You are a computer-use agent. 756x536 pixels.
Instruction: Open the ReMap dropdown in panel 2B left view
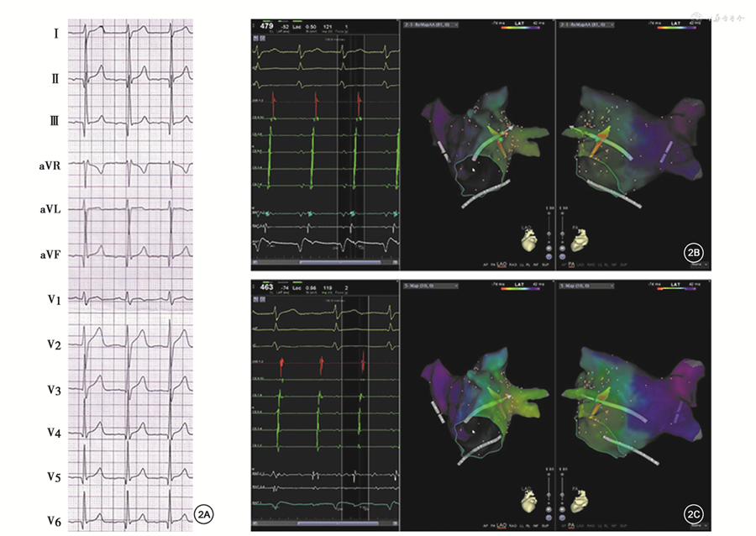(x=429, y=25)
